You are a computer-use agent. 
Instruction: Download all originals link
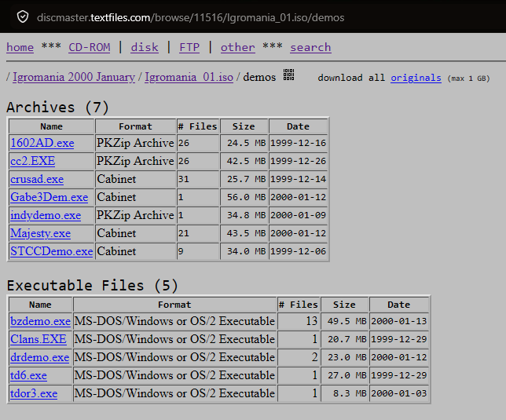(416, 78)
